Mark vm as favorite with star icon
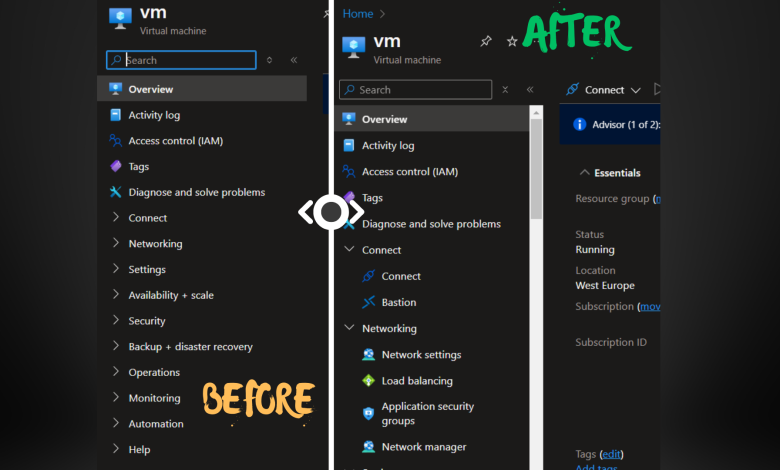780x470 pixels. (x=512, y=42)
